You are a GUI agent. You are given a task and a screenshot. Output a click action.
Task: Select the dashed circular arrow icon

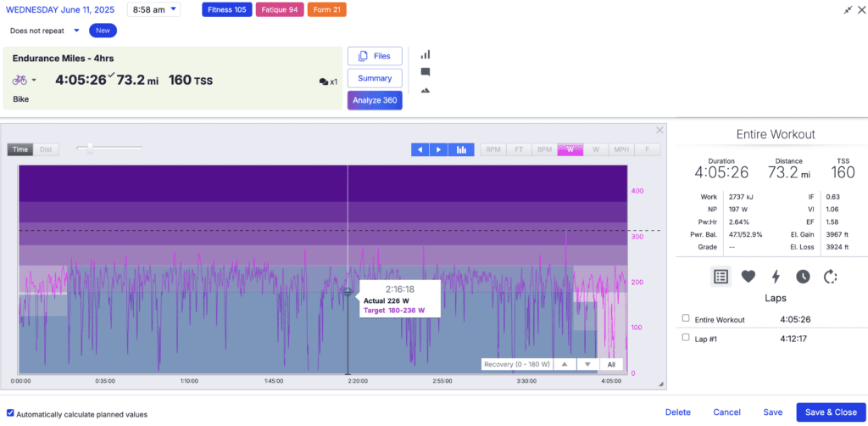tap(830, 277)
